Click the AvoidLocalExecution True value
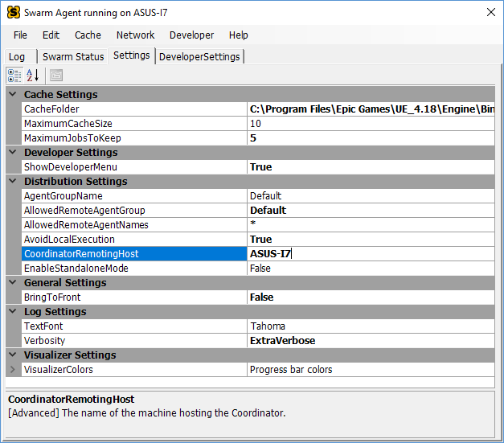Image resolution: width=504 pixels, height=443 pixels. (x=371, y=240)
